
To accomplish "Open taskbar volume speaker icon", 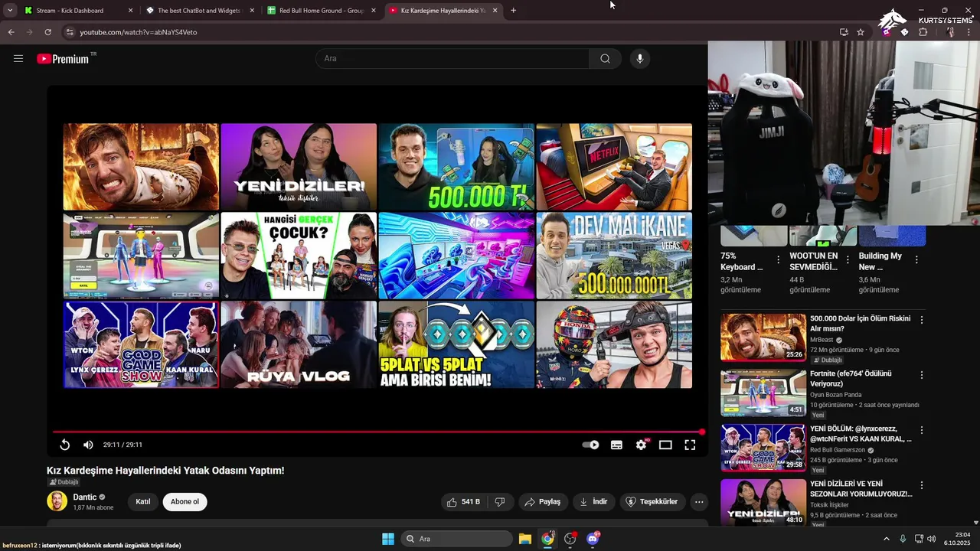I will 932,539.
